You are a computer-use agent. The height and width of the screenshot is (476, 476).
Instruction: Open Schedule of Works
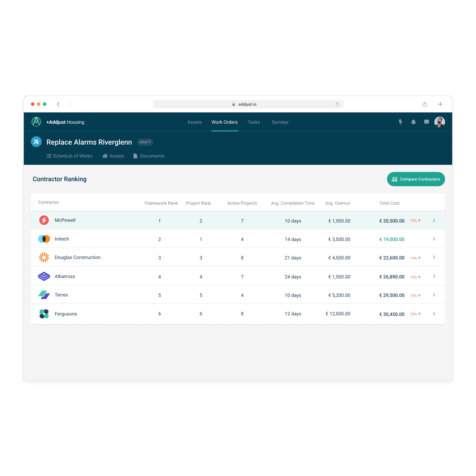pos(69,156)
